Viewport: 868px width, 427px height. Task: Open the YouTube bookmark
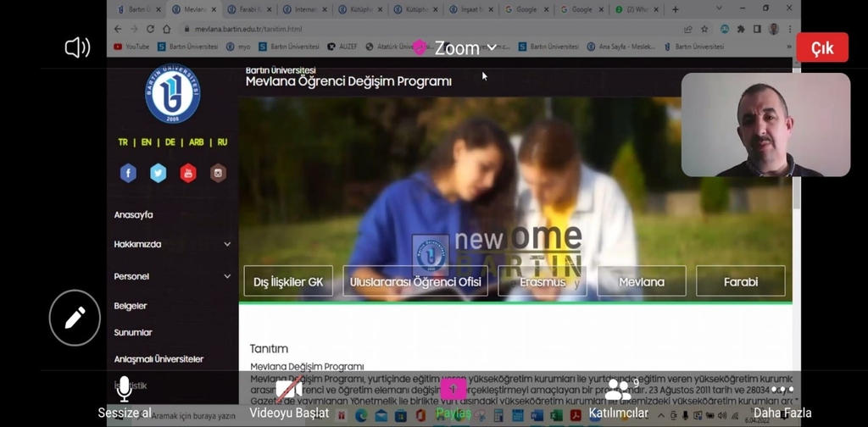tap(131, 47)
